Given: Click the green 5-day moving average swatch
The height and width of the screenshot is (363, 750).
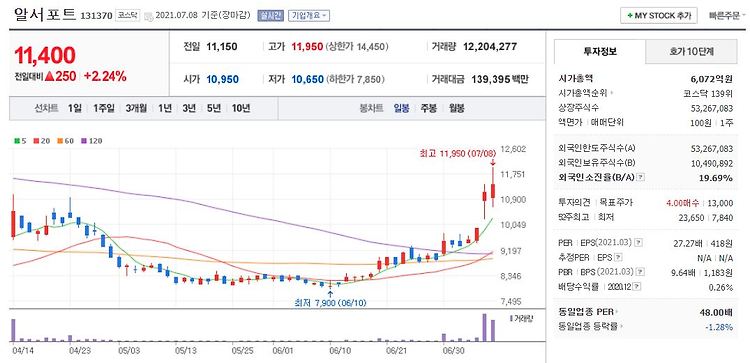Looking at the screenshot, I should (x=17, y=141).
